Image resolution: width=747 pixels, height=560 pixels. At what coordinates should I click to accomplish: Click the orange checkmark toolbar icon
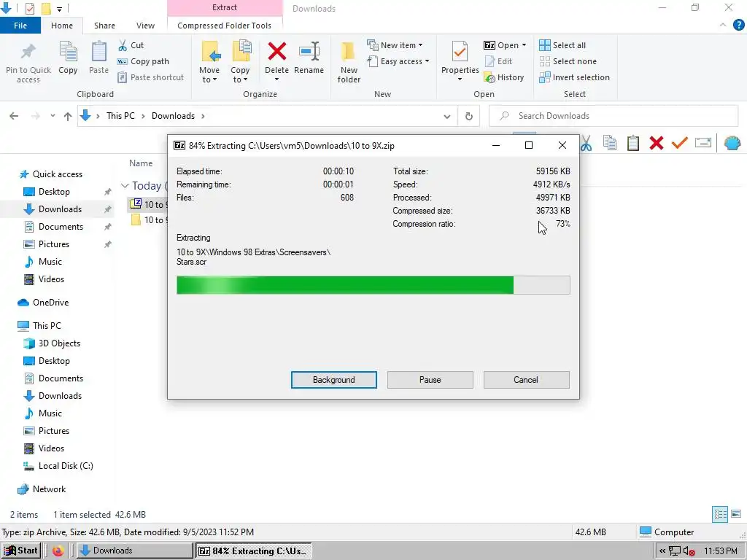coord(680,143)
